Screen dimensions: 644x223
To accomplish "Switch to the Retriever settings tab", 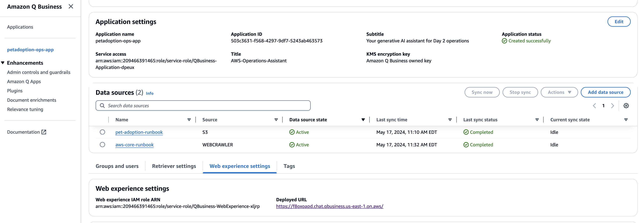I will 174,166.
